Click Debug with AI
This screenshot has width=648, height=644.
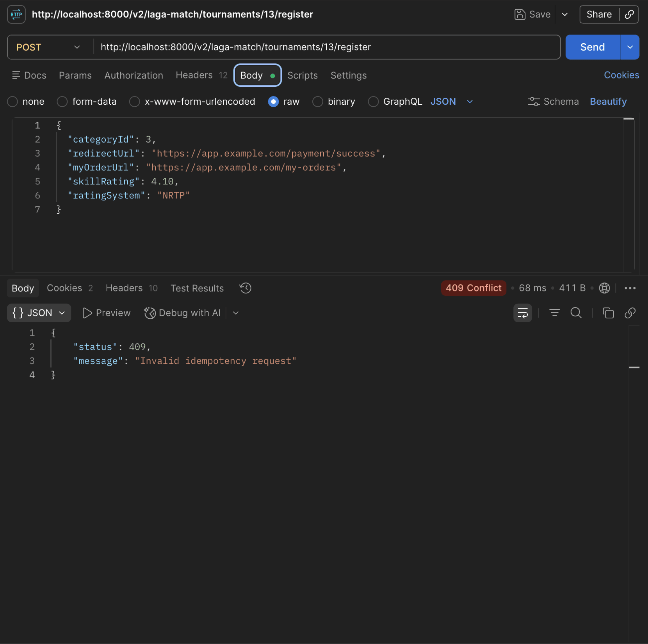(182, 313)
